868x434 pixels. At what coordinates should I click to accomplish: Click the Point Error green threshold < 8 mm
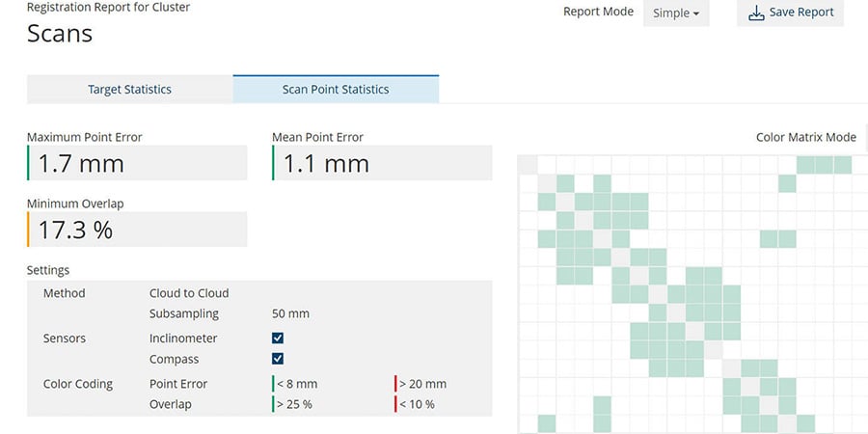pos(297,384)
